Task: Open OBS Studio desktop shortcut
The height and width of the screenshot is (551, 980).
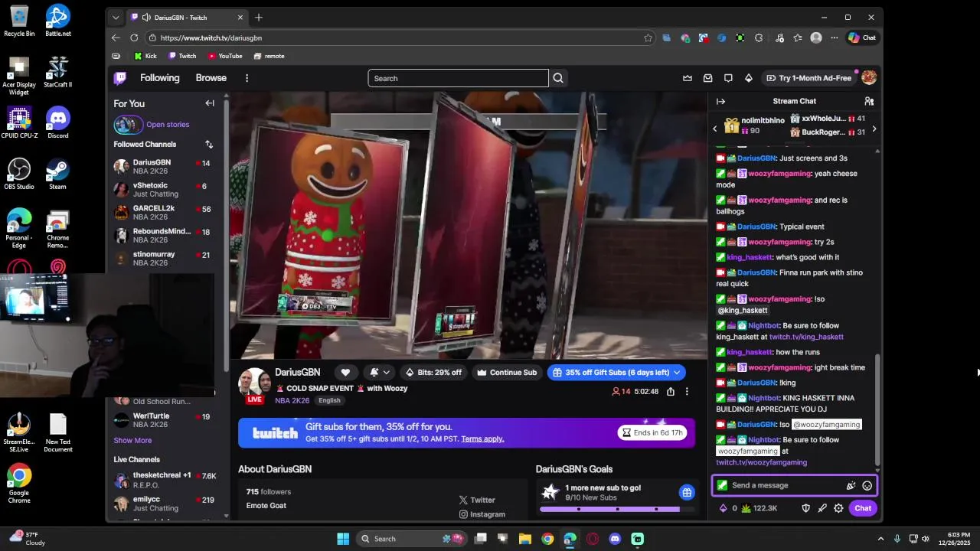Action: click(x=19, y=174)
